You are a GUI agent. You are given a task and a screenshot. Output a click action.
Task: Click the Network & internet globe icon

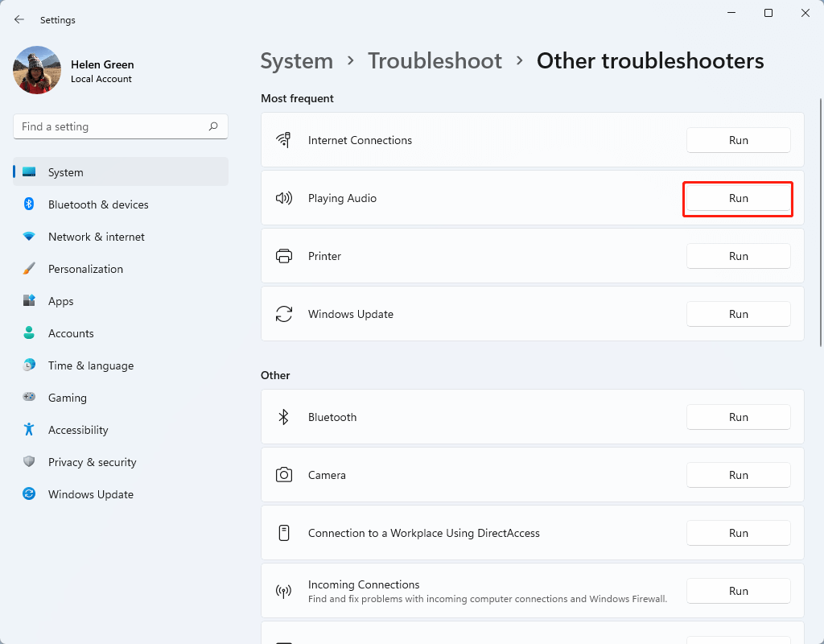(29, 237)
